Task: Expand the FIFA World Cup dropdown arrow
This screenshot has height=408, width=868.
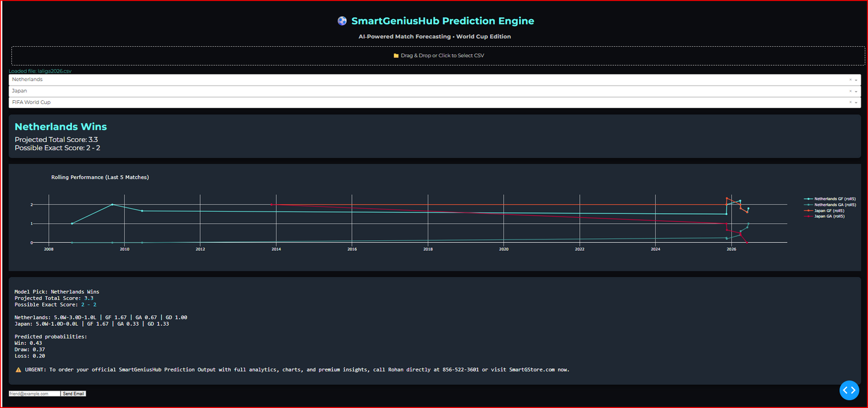Action: pyautogui.click(x=856, y=103)
